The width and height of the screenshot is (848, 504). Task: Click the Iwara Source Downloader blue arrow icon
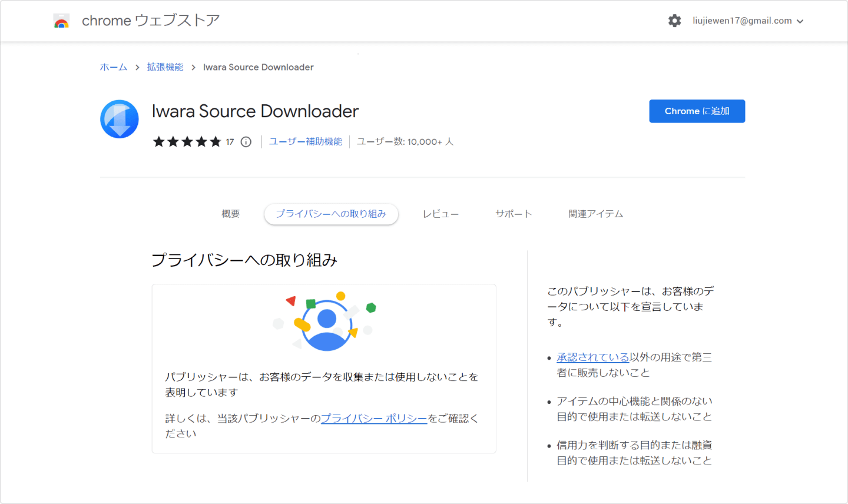tap(120, 119)
